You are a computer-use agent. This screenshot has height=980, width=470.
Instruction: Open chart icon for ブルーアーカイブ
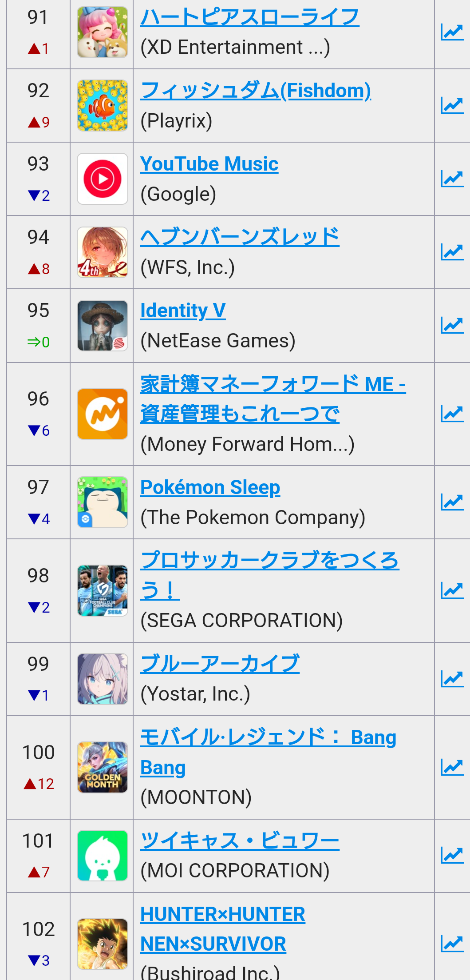[x=452, y=679]
